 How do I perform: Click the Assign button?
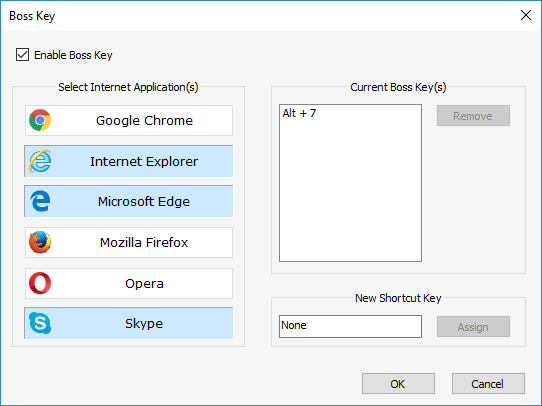(x=473, y=327)
